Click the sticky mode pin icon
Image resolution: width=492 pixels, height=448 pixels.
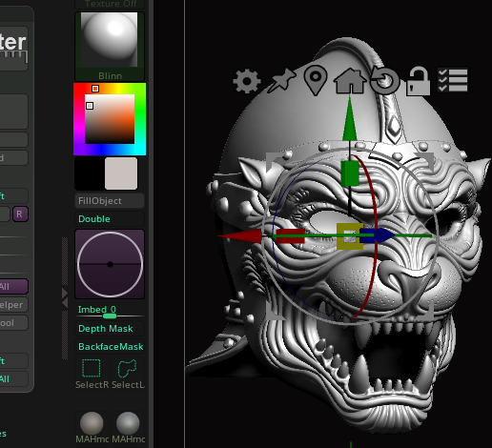281,80
